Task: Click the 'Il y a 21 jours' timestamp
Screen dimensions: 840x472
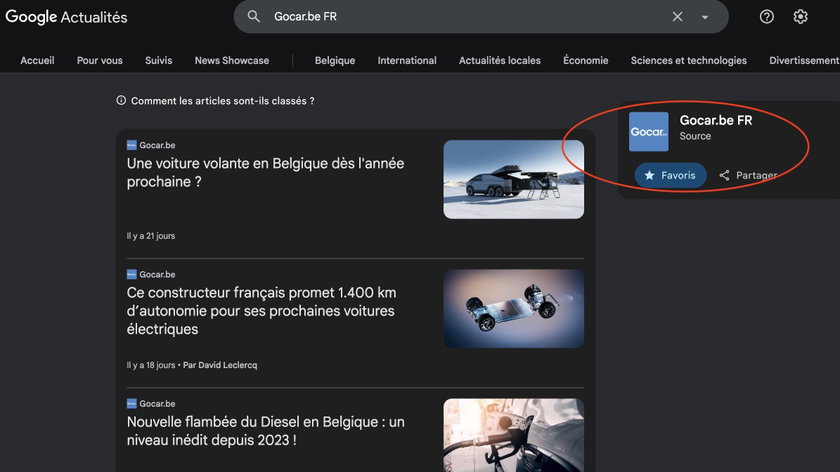Action: click(x=151, y=236)
